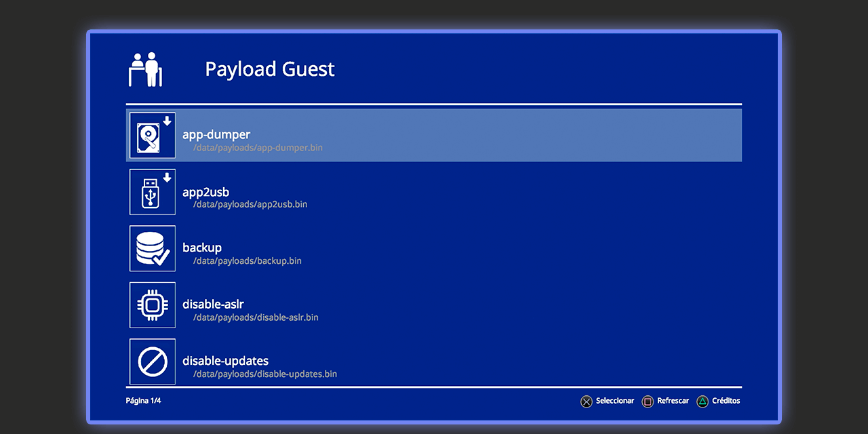The height and width of the screenshot is (434, 868).
Task: Select the disable-updates prohibition icon
Action: pyautogui.click(x=153, y=361)
